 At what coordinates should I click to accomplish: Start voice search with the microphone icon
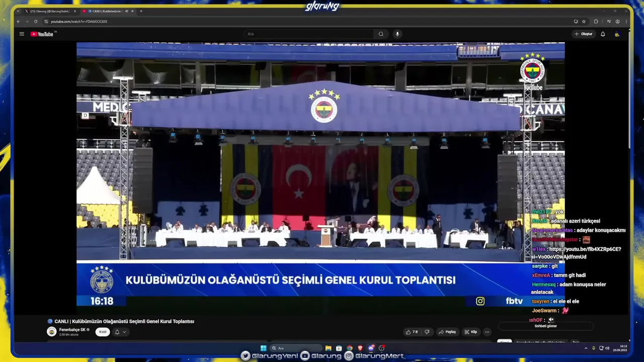pyautogui.click(x=397, y=34)
